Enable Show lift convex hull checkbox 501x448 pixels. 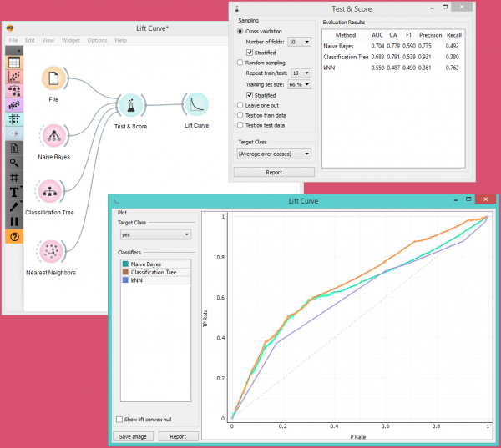tap(121, 419)
